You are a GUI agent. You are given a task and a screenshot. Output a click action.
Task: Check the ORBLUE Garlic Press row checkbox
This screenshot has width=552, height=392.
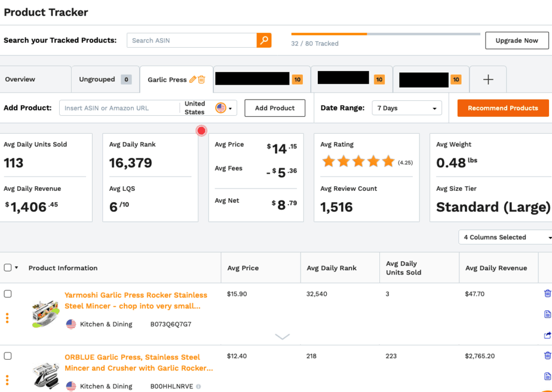pos(8,356)
